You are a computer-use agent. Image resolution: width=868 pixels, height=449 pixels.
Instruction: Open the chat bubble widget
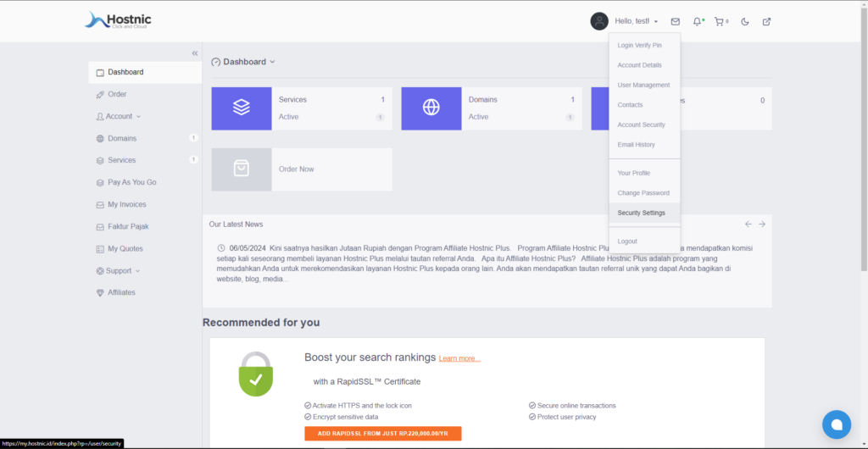pos(837,424)
